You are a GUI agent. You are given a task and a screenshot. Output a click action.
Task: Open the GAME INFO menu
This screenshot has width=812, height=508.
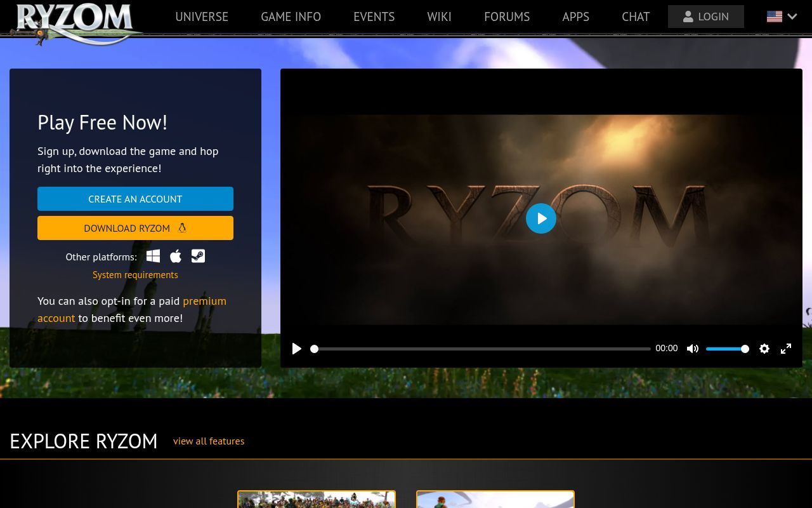point(291,17)
